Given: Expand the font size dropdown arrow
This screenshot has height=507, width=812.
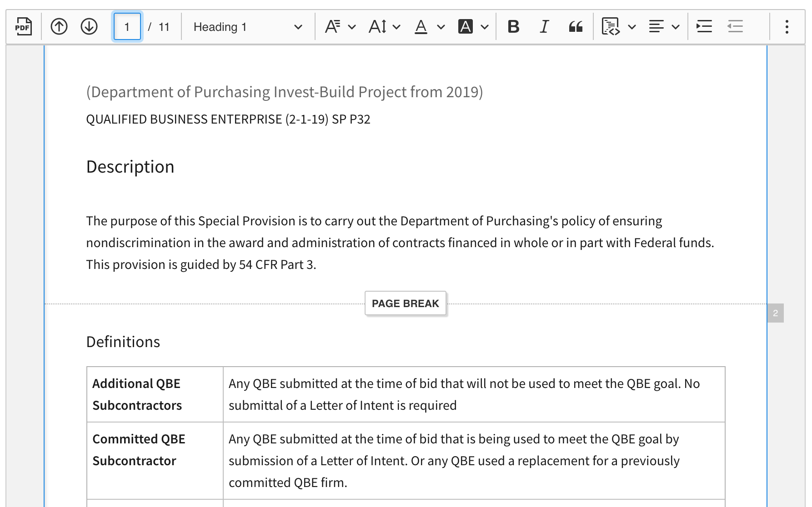Looking at the screenshot, I should coord(396,27).
